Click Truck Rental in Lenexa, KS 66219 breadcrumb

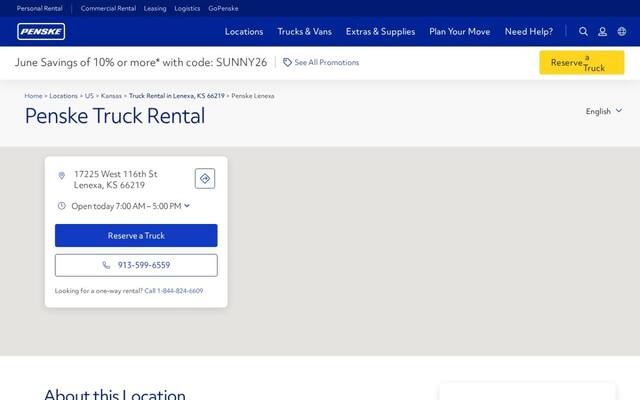coord(177,96)
